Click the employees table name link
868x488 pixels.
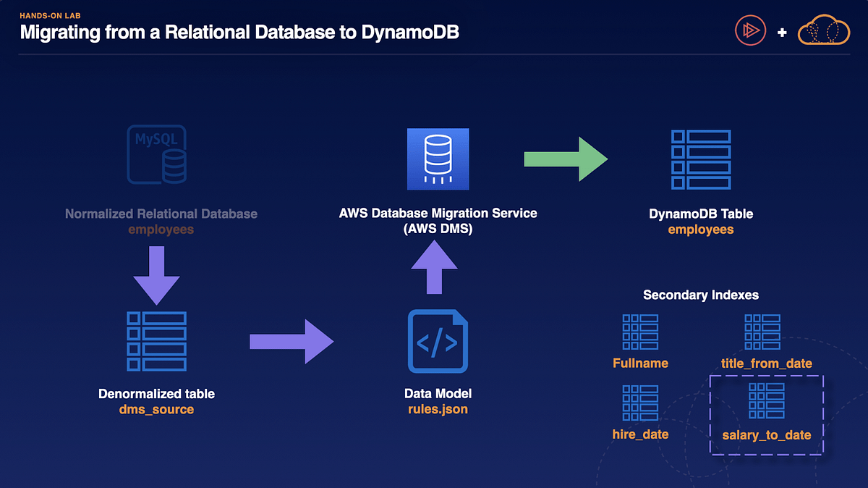700,230
